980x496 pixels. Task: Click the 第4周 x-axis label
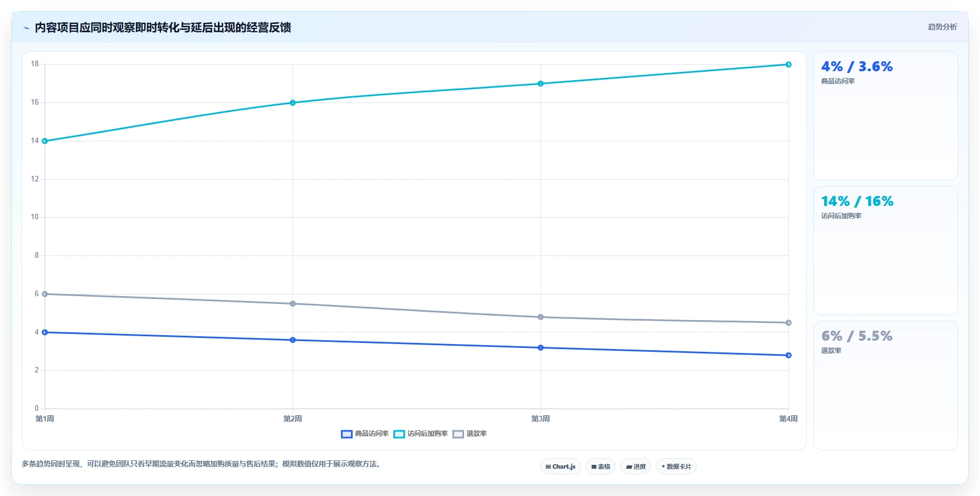[788, 419]
